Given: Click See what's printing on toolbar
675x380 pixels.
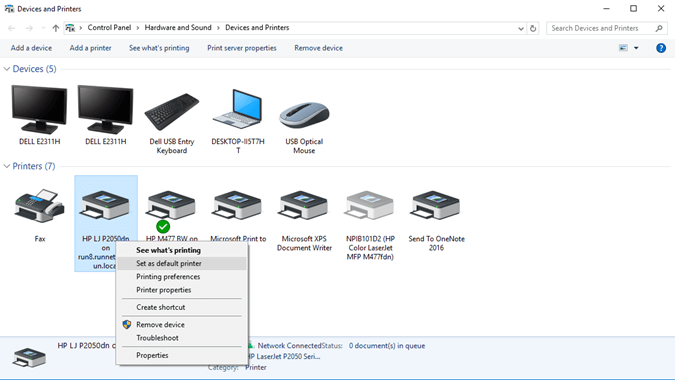Looking at the screenshot, I should pyautogui.click(x=159, y=48).
